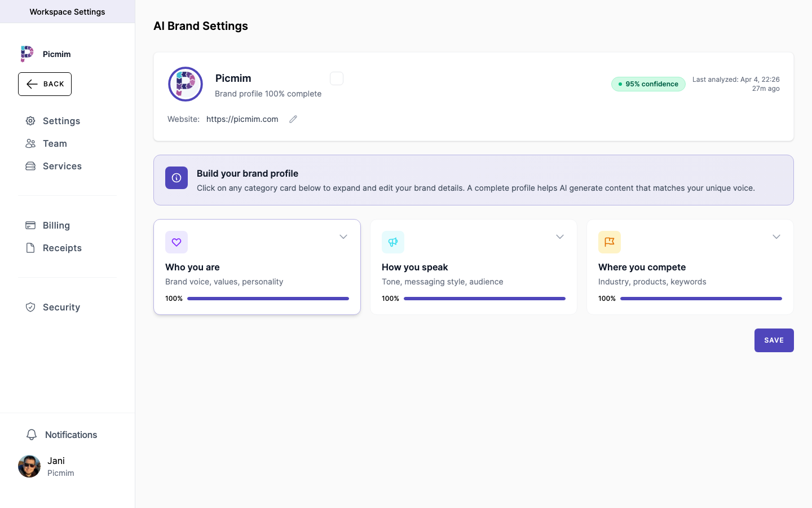The image size is (812, 508).
Task: Open the https://picmim.com website link
Action: click(242, 119)
